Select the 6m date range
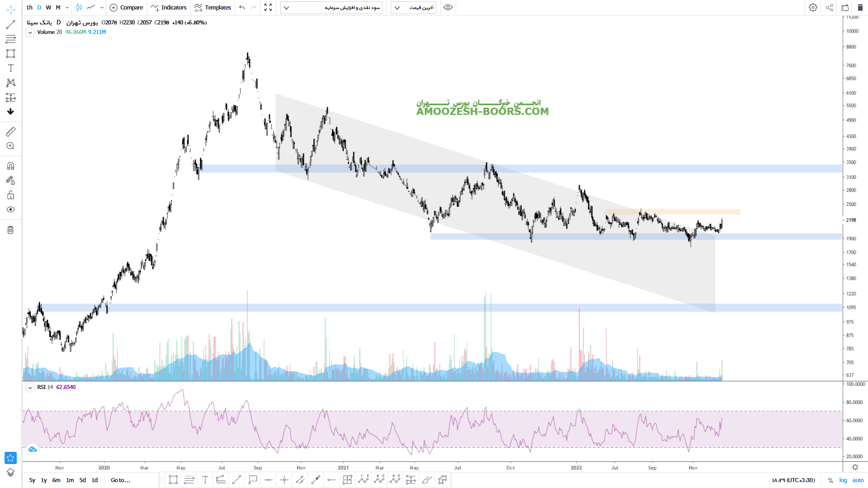Image resolution: width=868 pixels, height=488 pixels. click(56, 480)
